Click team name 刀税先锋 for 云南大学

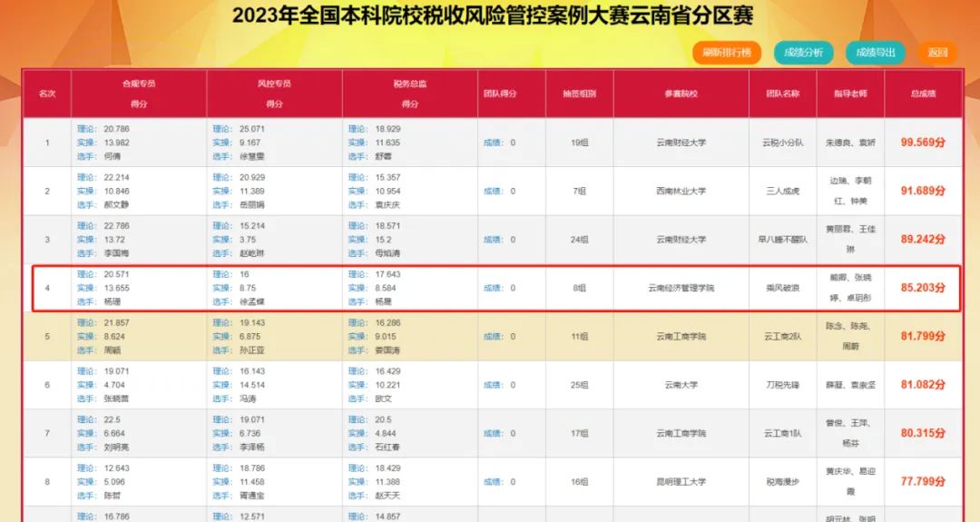tap(783, 385)
